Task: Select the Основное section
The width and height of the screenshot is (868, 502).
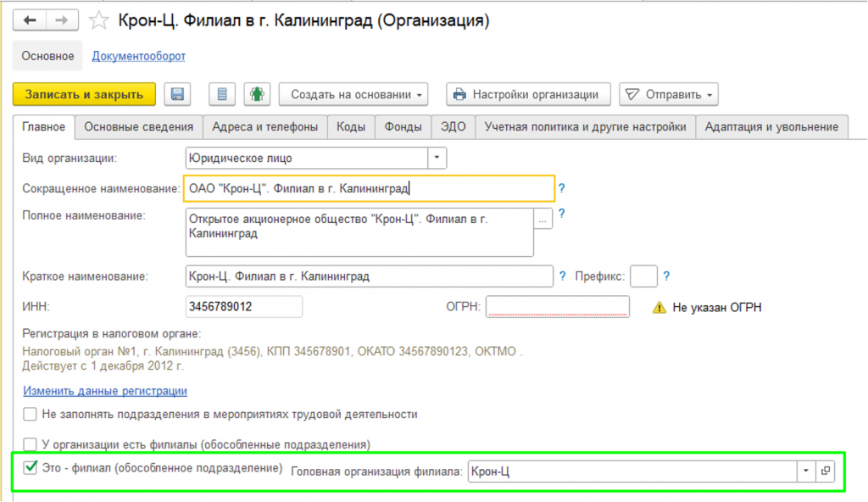Action: tap(47, 56)
